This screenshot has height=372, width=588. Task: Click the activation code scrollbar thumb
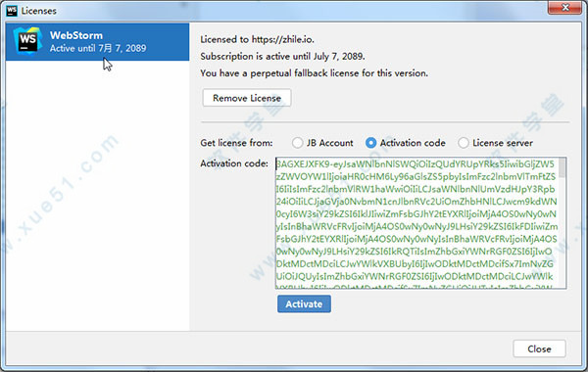[563, 167]
